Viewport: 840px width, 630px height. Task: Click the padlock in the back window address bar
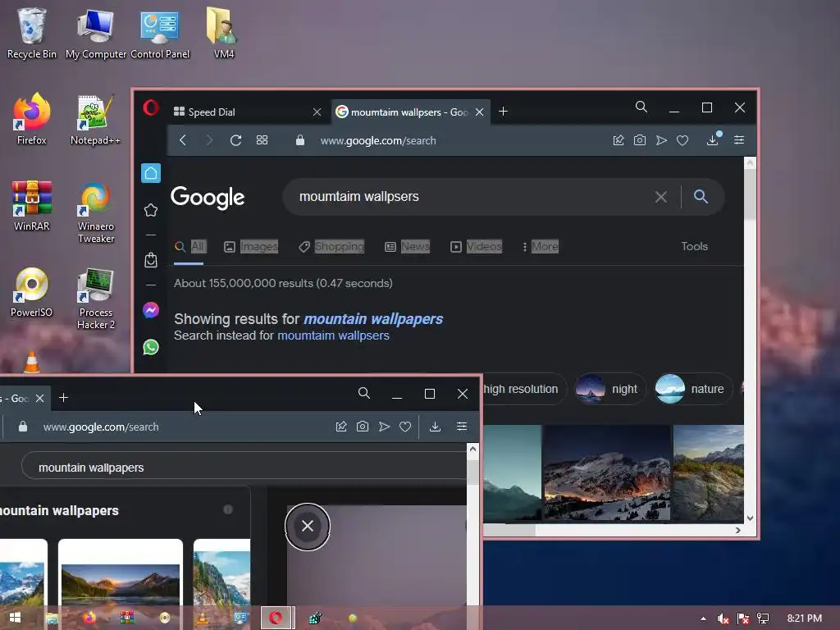300,140
